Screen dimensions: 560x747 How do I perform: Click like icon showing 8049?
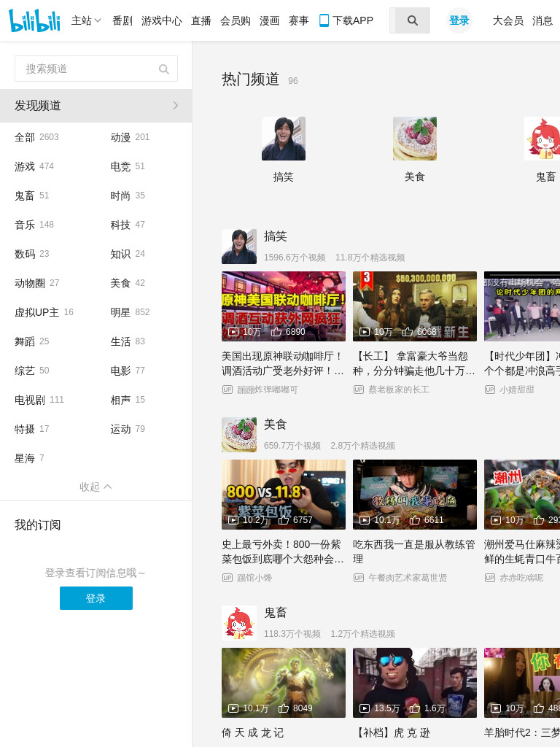284,708
